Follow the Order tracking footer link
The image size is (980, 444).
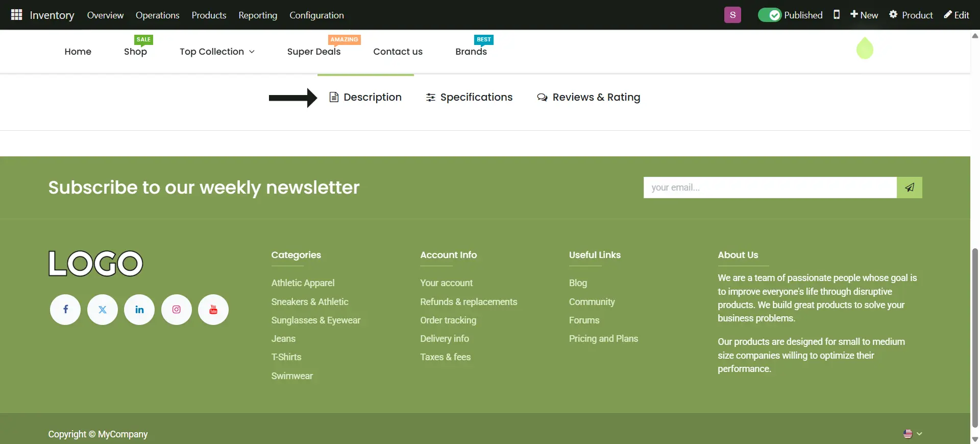pyautogui.click(x=448, y=320)
